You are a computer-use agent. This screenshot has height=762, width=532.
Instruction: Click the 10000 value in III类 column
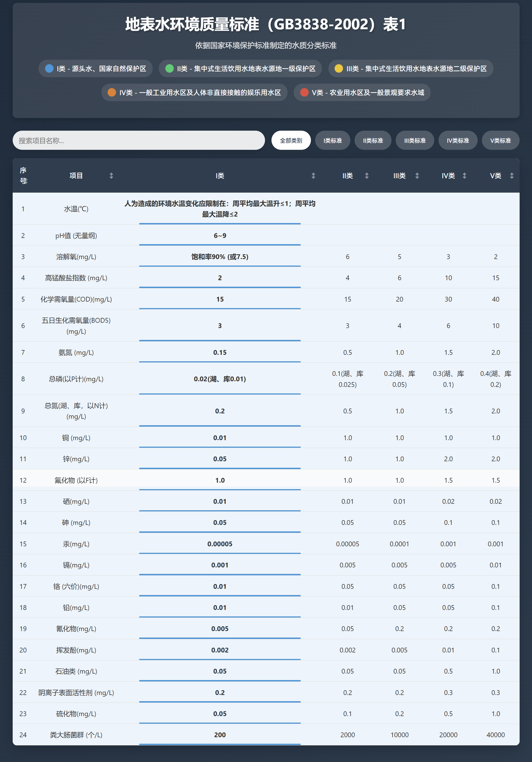click(x=400, y=735)
